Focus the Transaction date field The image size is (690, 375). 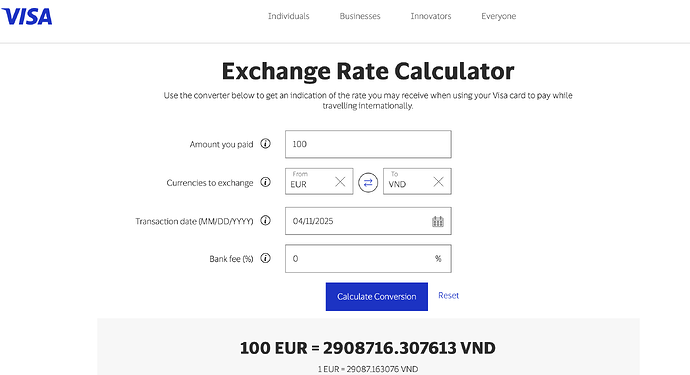[x=368, y=221]
